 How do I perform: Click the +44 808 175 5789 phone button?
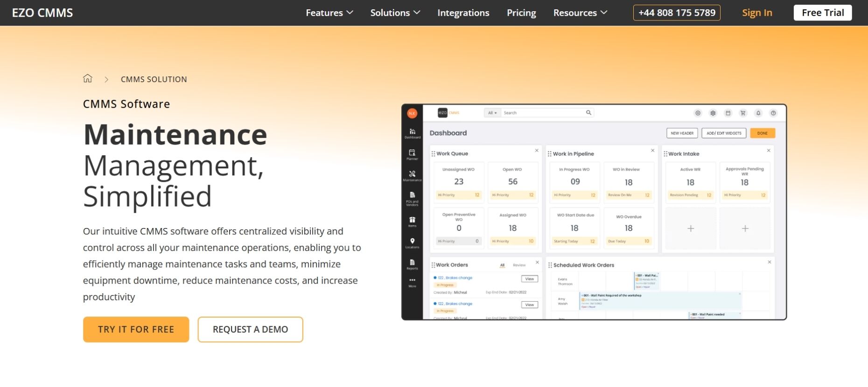677,13
